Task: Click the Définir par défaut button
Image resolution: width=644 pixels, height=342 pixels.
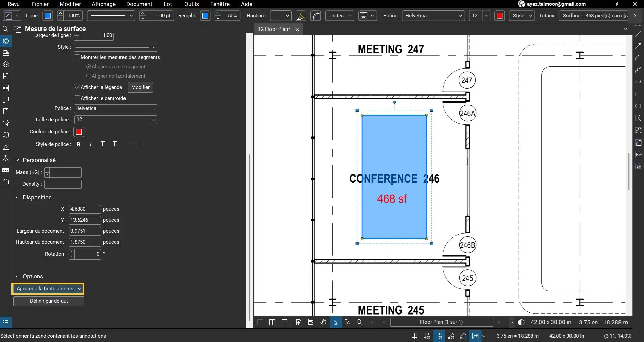Action: point(49,301)
